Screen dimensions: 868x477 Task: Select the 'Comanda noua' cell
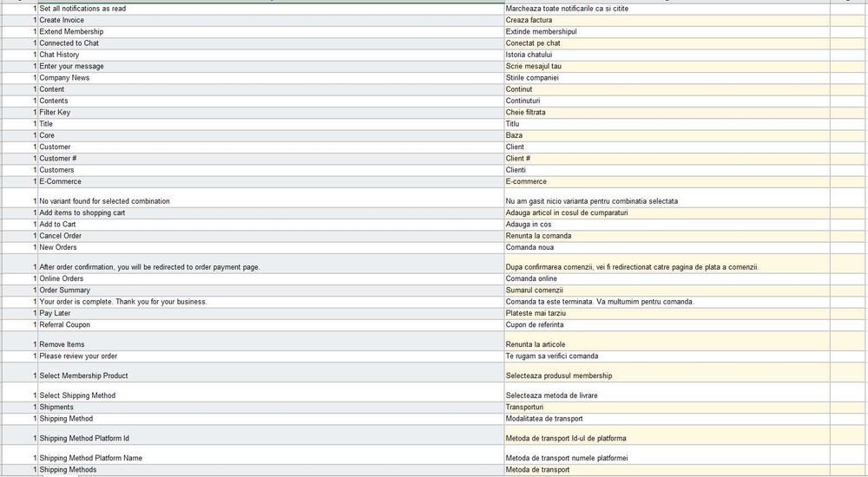click(x=667, y=248)
